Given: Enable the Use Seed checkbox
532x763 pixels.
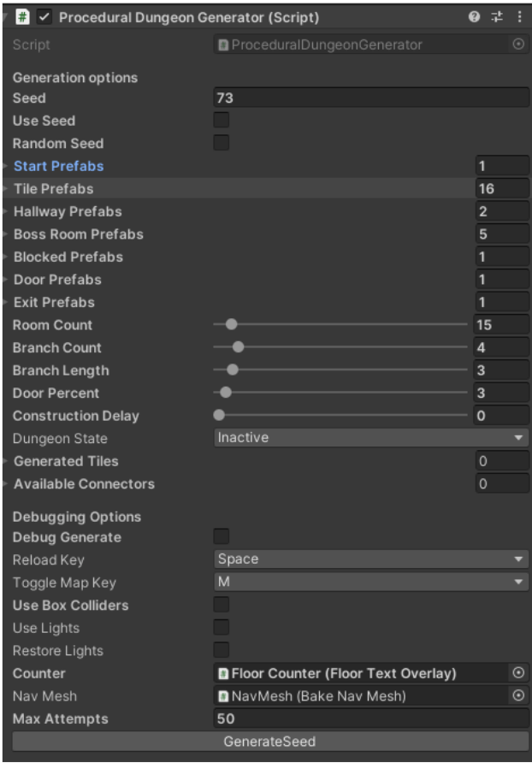Looking at the screenshot, I should tap(222, 121).
